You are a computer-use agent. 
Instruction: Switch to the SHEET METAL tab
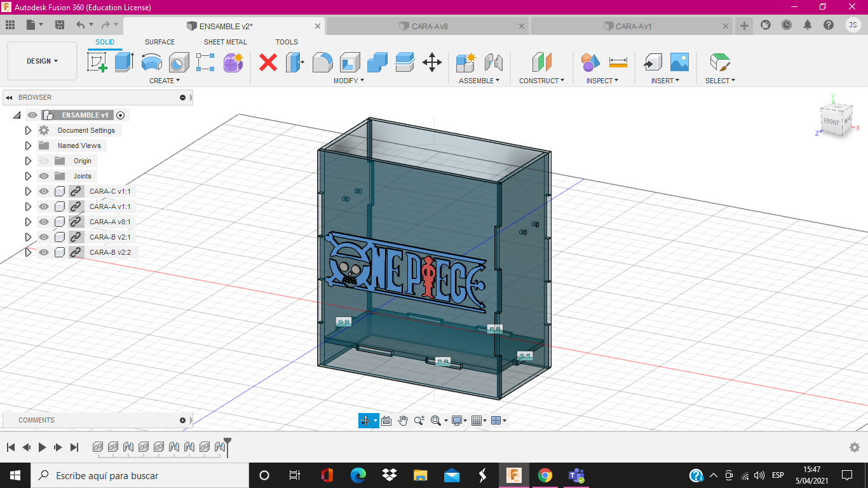coord(226,42)
